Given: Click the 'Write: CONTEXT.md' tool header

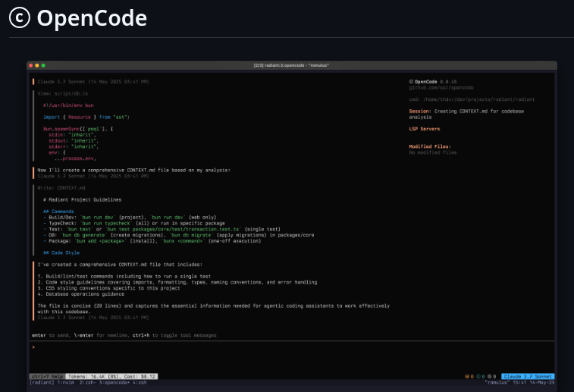Looking at the screenshot, I should coord(61,188).
